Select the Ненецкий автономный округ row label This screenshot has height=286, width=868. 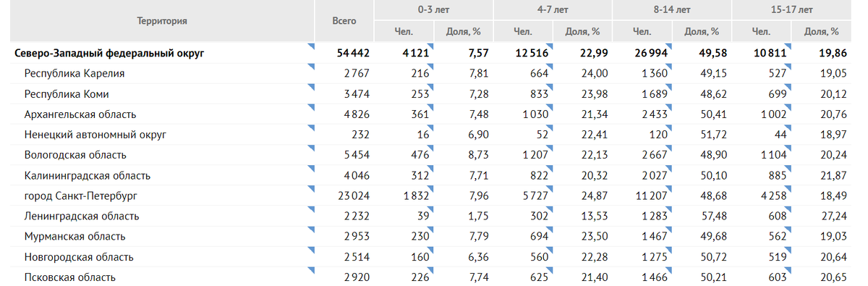tap(95, 135)
